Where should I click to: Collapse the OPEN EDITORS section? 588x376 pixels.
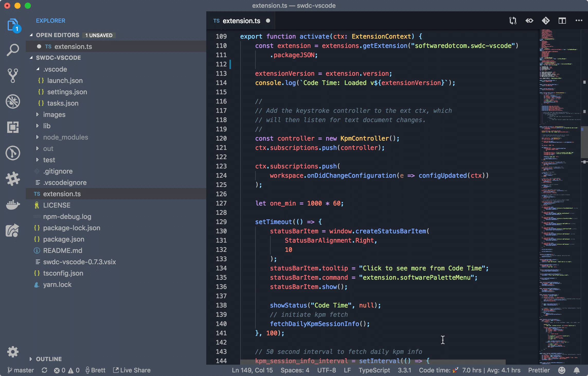coord(57,35)
